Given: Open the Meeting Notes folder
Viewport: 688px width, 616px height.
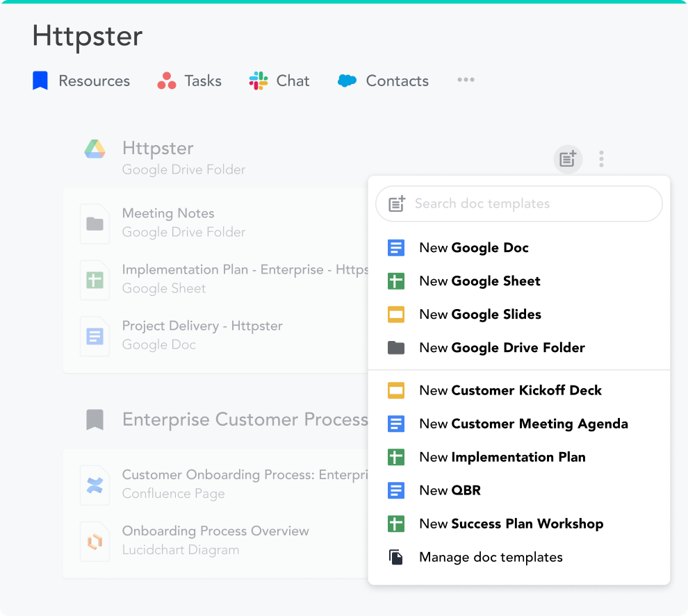Looking at the screenshot, I should tap(183, 223).
